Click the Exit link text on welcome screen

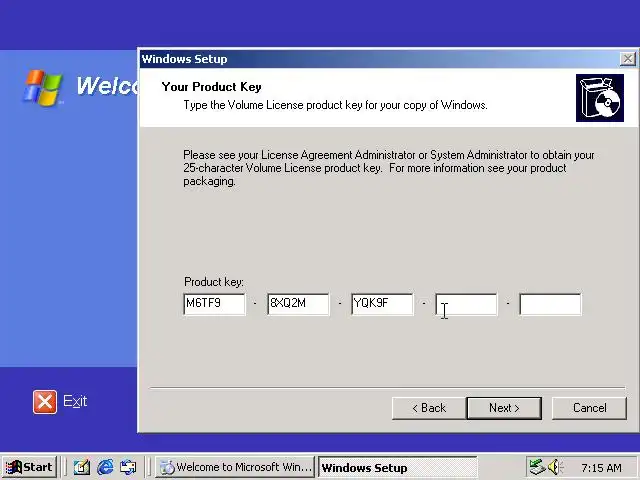(75, 401)
